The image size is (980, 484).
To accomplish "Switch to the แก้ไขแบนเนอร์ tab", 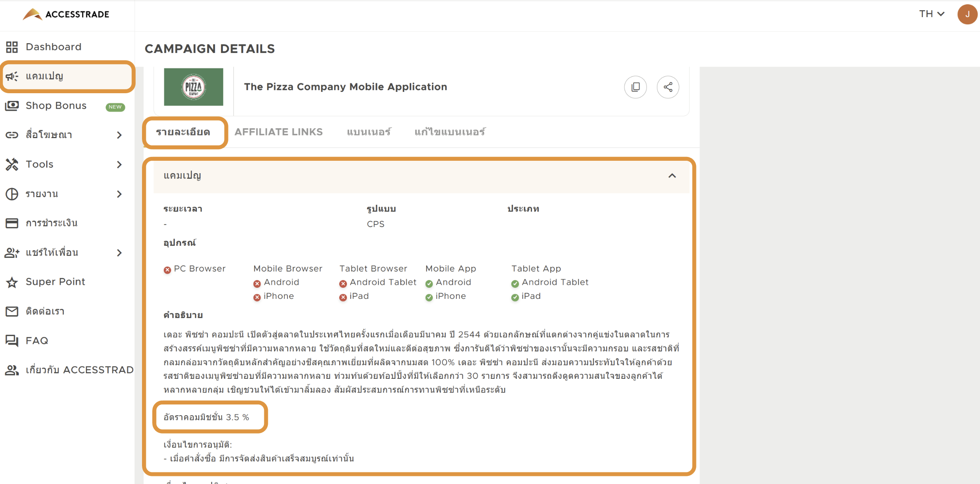I will [450, 132].
